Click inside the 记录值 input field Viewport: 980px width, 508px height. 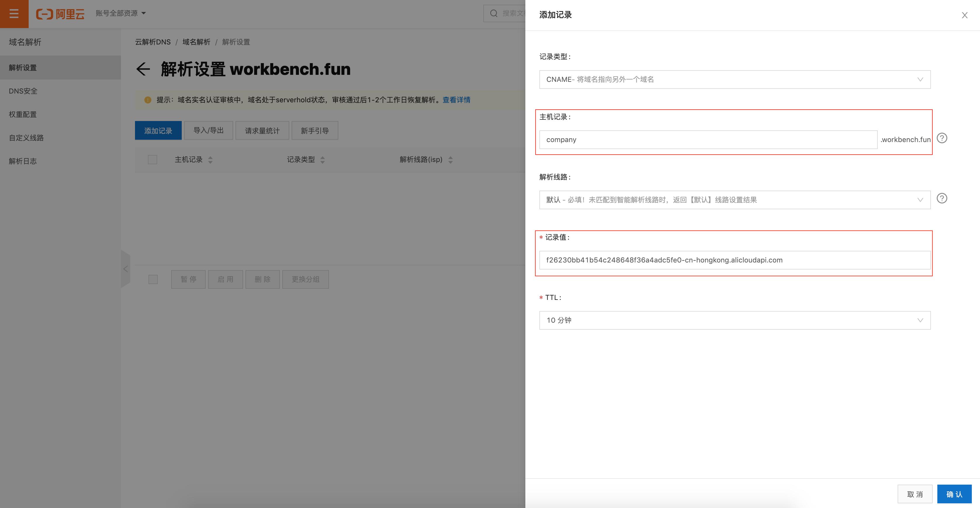pos(734,260)
